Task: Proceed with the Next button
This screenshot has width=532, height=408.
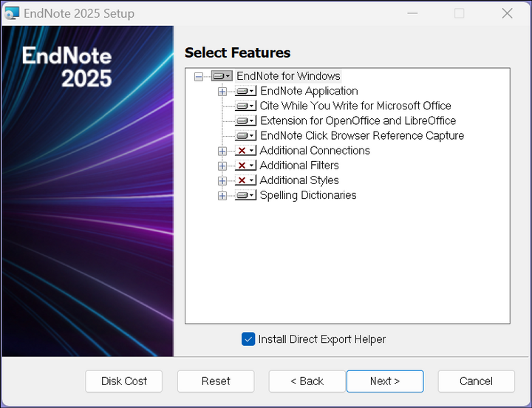Action: point(385,381)
